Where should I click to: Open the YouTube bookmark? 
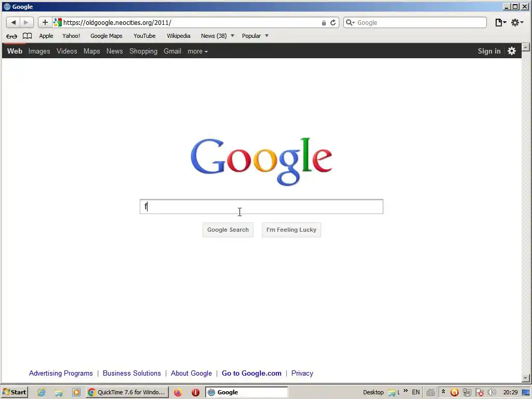tap(144, 36)
